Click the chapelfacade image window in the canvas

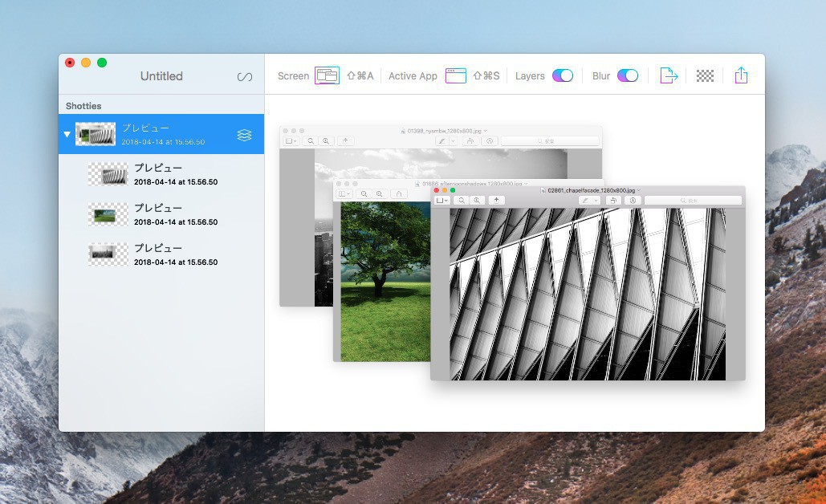[588, 293]
